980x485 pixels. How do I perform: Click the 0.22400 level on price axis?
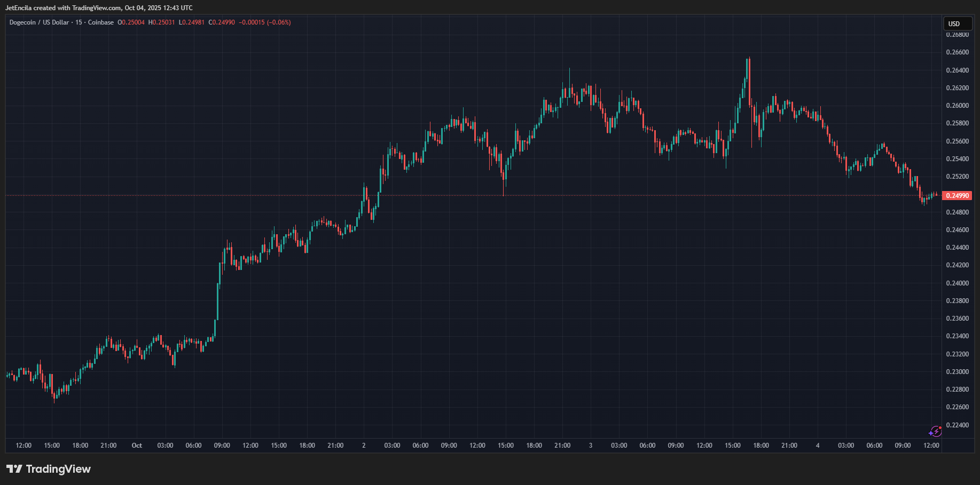tap(957, 425)
